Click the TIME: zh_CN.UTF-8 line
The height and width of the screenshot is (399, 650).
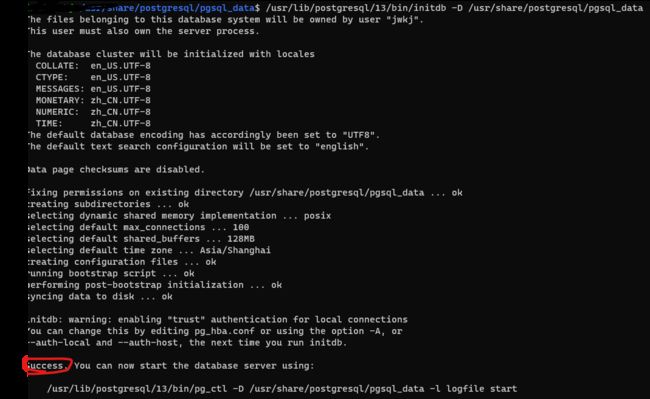93,123
